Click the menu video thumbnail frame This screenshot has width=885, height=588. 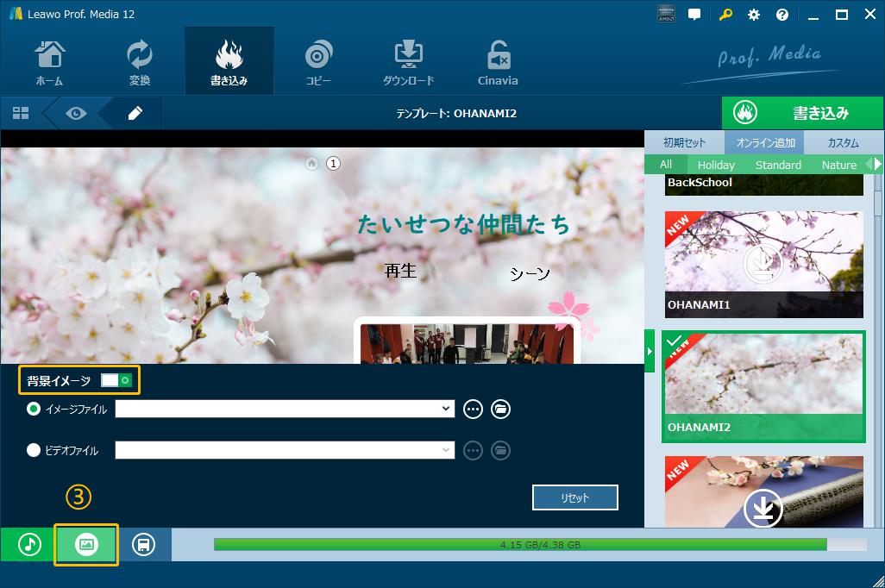click(x=468, y=341)
